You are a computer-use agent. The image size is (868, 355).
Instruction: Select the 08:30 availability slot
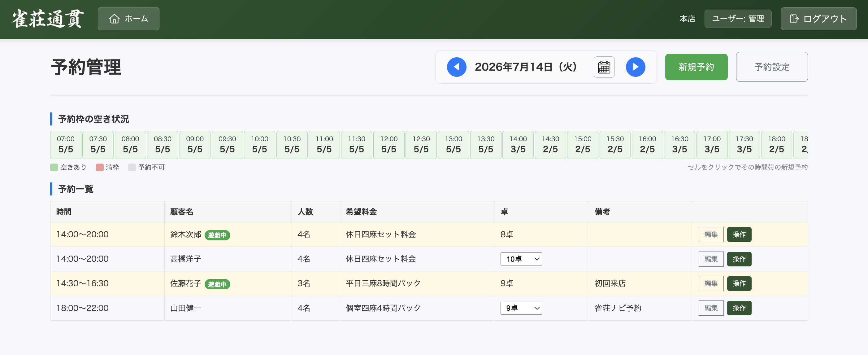pos(163,145)
